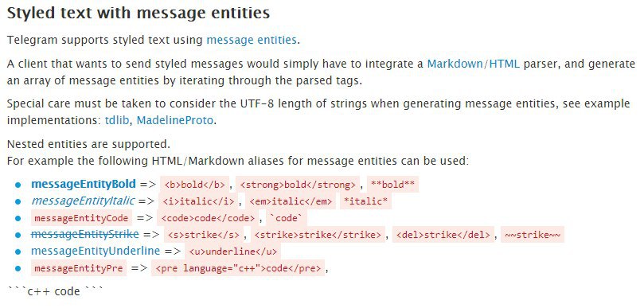Click the messageEntityBold link
644x308 pixels.
pos(84,184)
